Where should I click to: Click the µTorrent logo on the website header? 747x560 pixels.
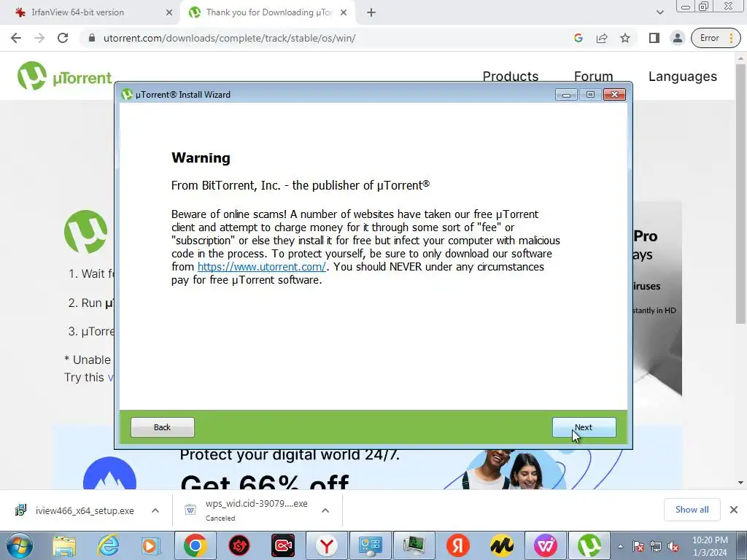tap(64, 76)
